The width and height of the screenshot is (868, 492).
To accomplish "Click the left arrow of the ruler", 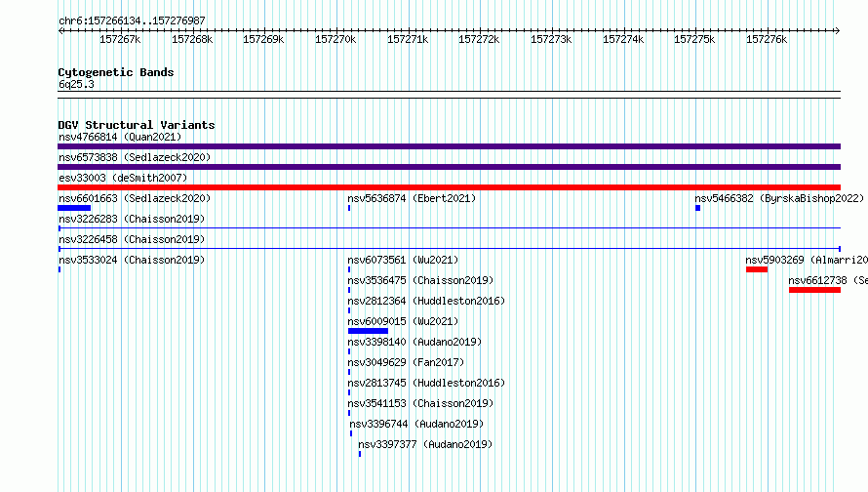I will 60,30.
